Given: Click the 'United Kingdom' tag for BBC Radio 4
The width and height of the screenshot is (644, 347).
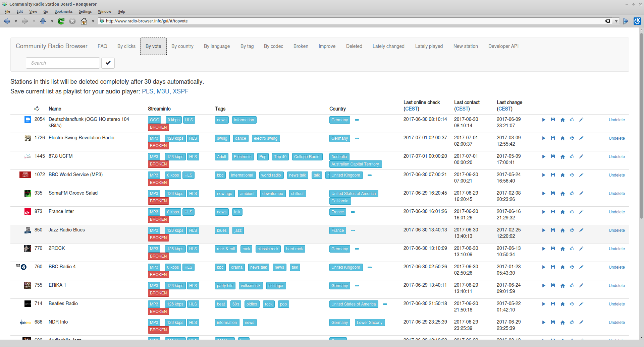Looking at the screenshot, I should [346, 267].
